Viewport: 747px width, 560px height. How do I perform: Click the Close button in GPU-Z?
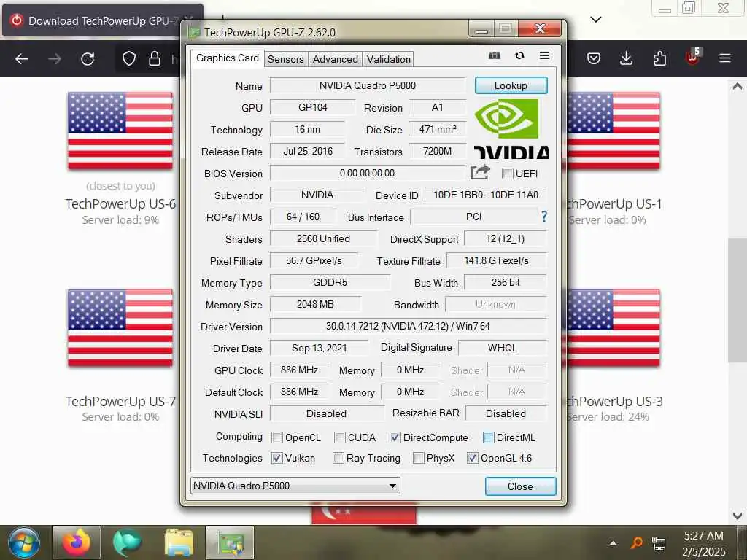pyautogui.click(x=520, y=486)
